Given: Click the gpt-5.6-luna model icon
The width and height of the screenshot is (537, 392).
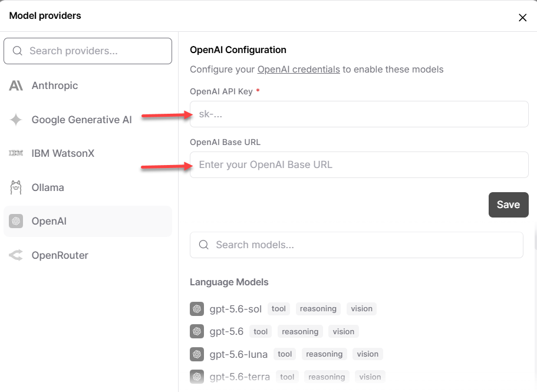Looking at the screenshot, I should 197,354.
